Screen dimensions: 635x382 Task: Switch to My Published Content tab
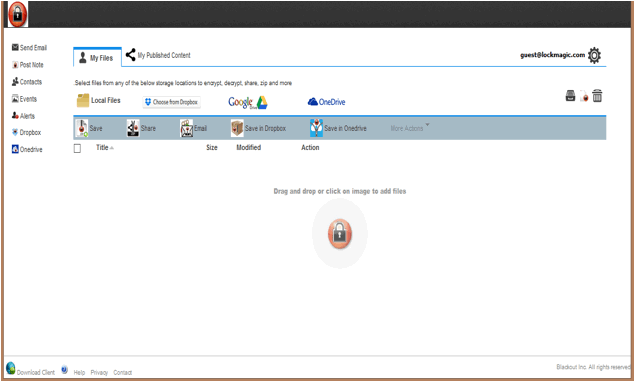158,55
